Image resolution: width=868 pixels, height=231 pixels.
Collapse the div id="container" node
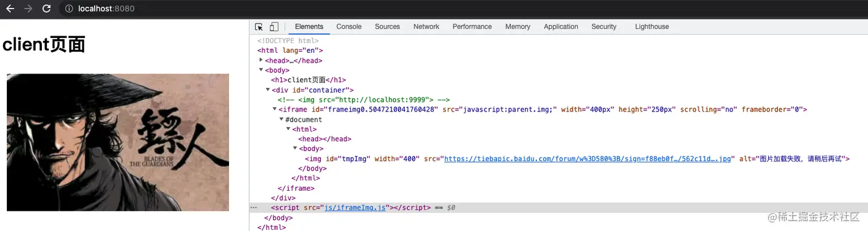coord(268,90)
